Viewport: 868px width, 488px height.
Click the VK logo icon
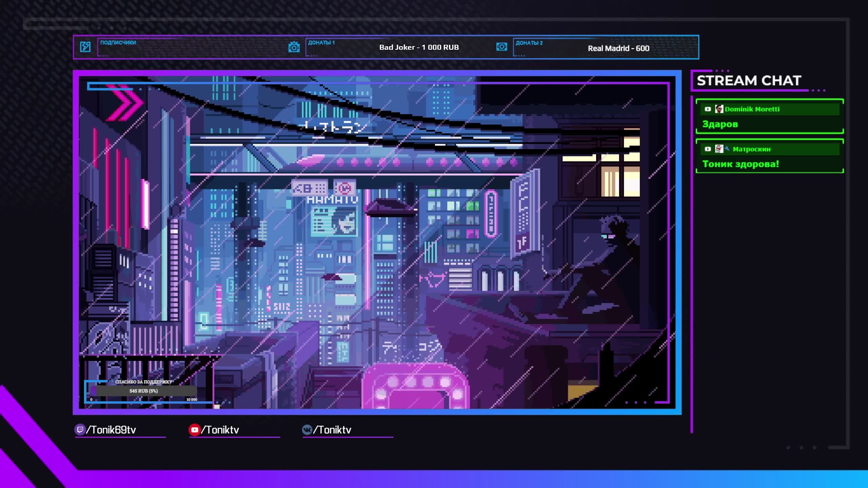(x=307, y=430)
